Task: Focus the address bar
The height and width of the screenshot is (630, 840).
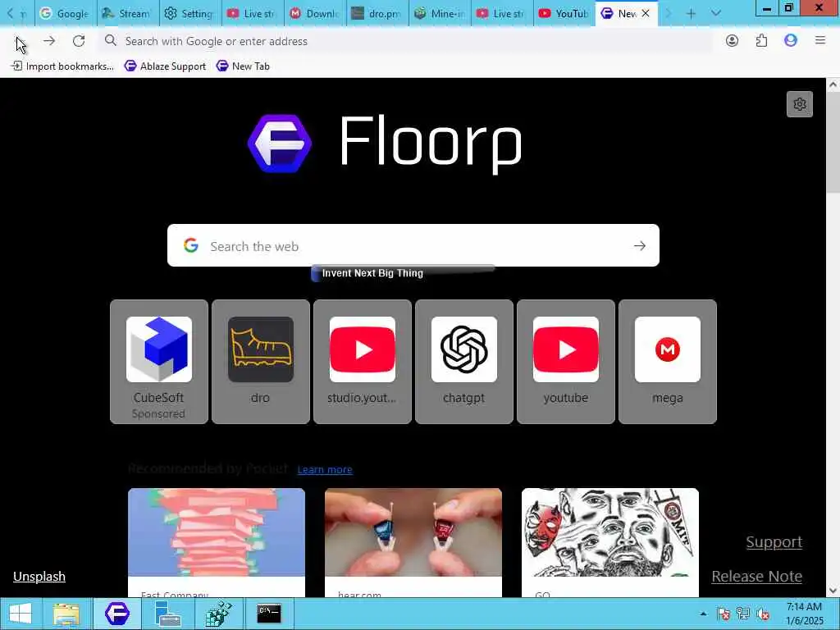Action: click(x=406, y=41)
